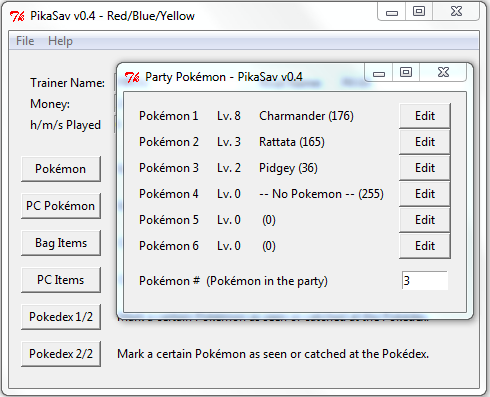
Task: Open PC Items editor
Action: pos(61,280)
